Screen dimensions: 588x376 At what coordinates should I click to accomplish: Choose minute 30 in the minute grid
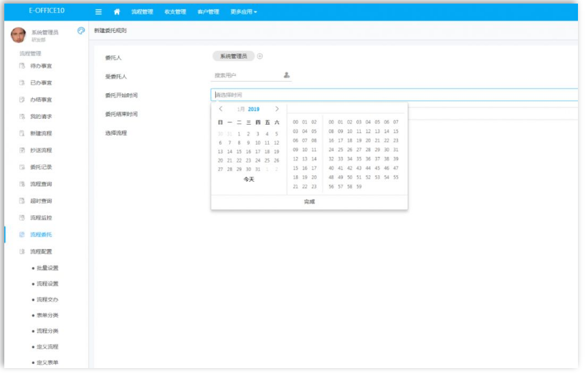pos(387,150)
